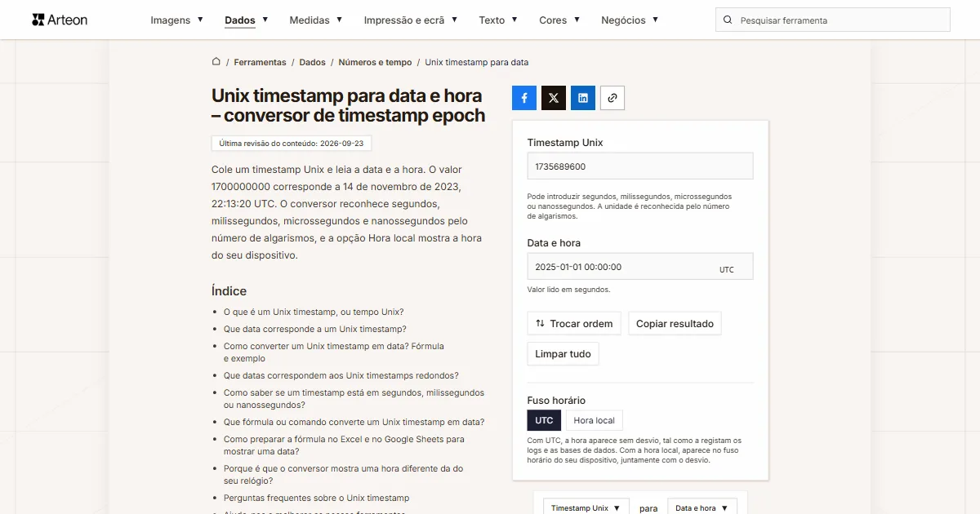Go to 'Que data corresponde a um Unix timestamp?'
The height and width of the screenshot is (514, 980).
[315, 329]
